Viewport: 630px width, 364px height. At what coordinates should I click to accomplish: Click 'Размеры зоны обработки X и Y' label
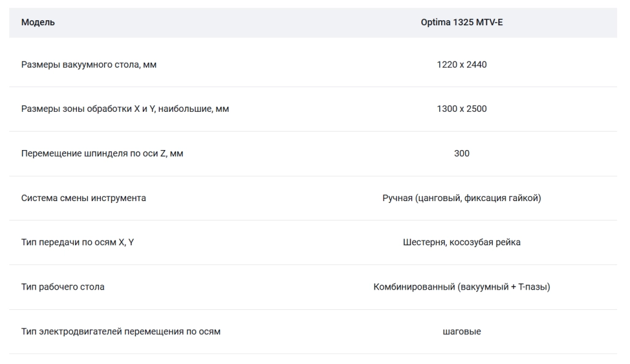(x=88, y=109)
